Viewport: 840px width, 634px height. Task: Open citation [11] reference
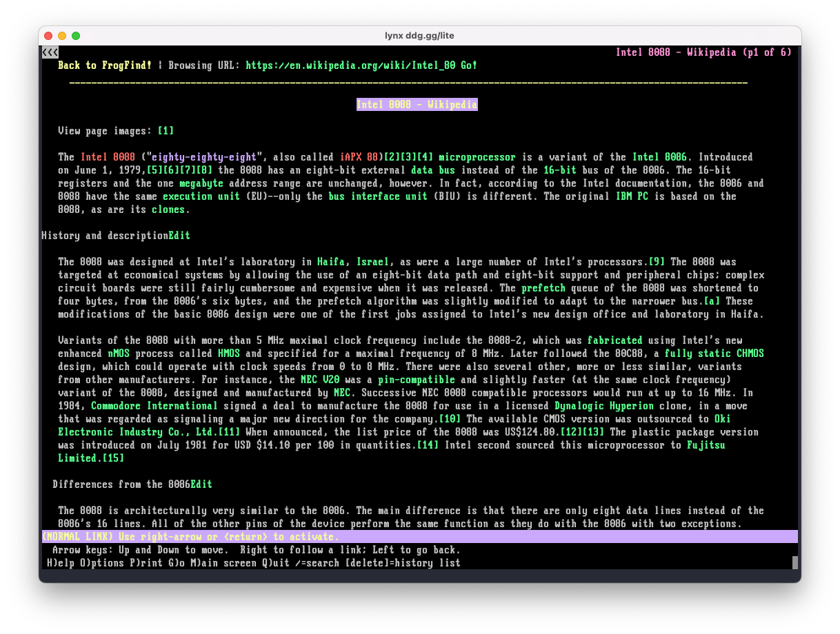229,432
